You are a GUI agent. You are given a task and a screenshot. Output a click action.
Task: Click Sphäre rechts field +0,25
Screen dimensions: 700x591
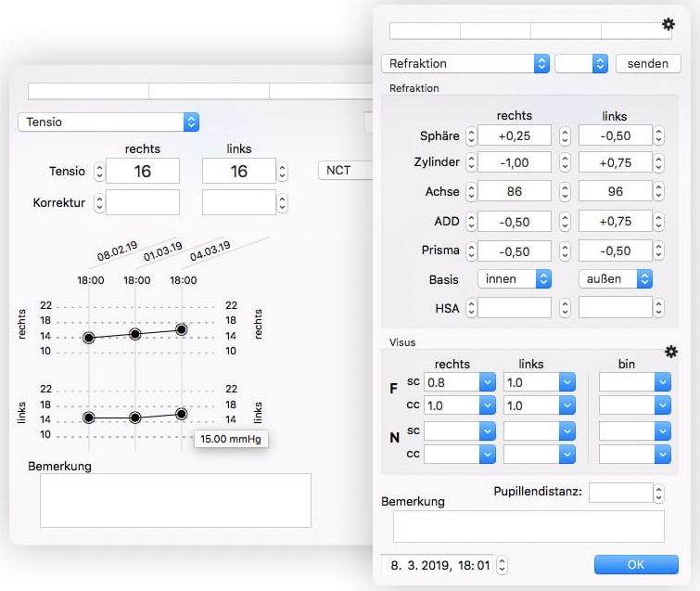(515, 135)
